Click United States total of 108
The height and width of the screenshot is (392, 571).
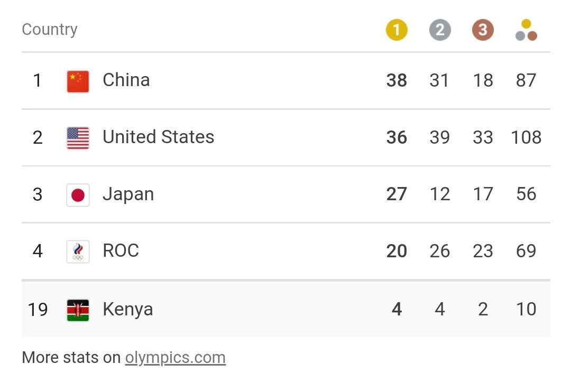(x=526, y=137)
